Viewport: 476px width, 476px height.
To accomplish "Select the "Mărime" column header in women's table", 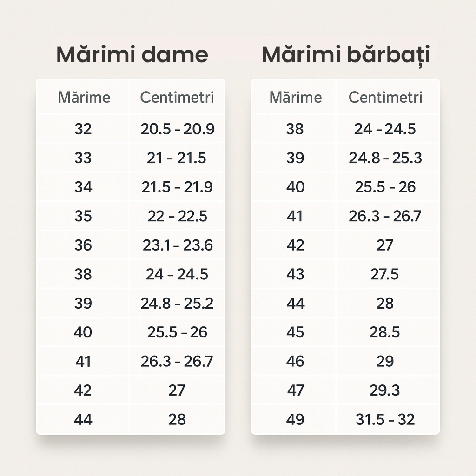I will tap(84, 98).
